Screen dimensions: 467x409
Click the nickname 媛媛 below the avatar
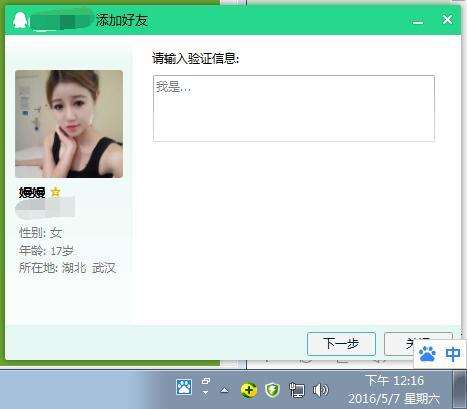click(x=32, y=193)
